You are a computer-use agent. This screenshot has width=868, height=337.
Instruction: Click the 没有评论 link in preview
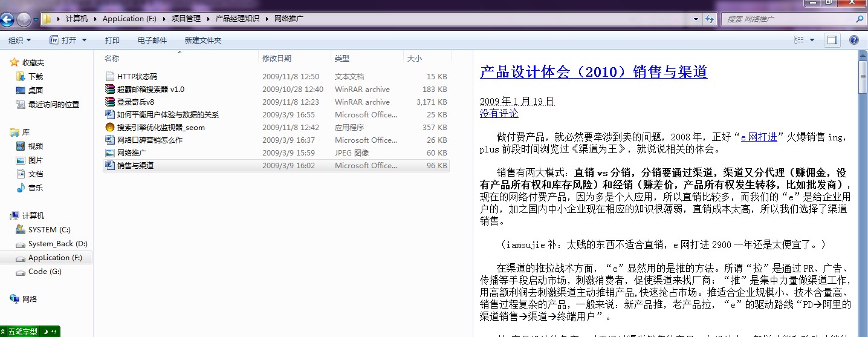[499, 113]
